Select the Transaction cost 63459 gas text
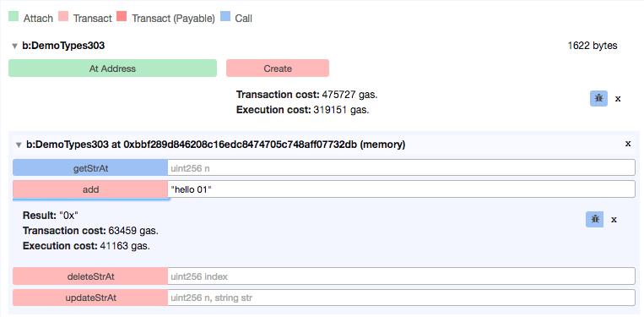The image size is (644, 317). (91, 231)
